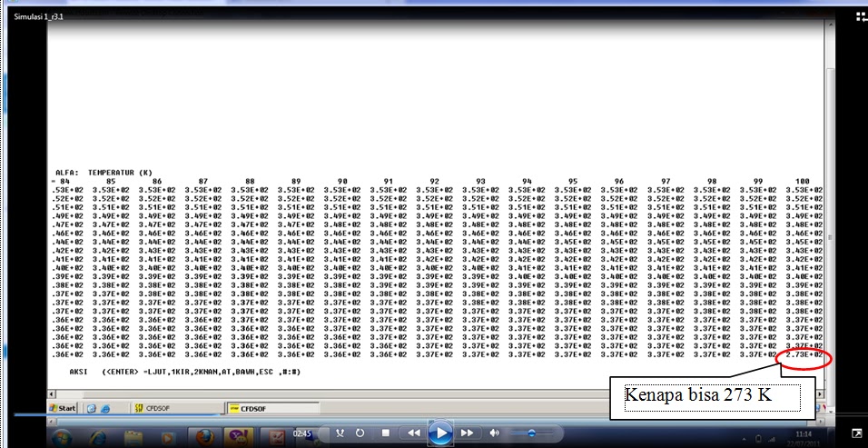This screenshot has height=448, width=868.
Task: Select column header 96
Action: click(x=619, y=181)
